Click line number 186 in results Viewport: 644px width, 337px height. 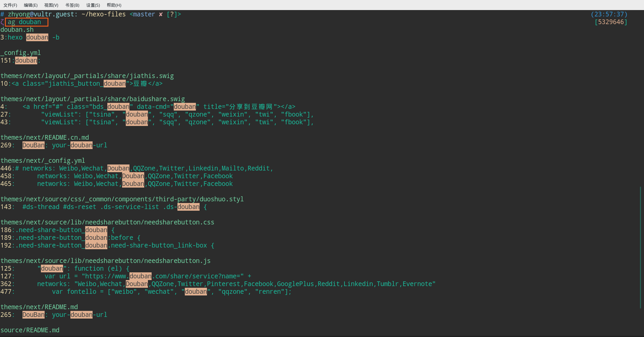pyautogui.click(x=6, y=230)
